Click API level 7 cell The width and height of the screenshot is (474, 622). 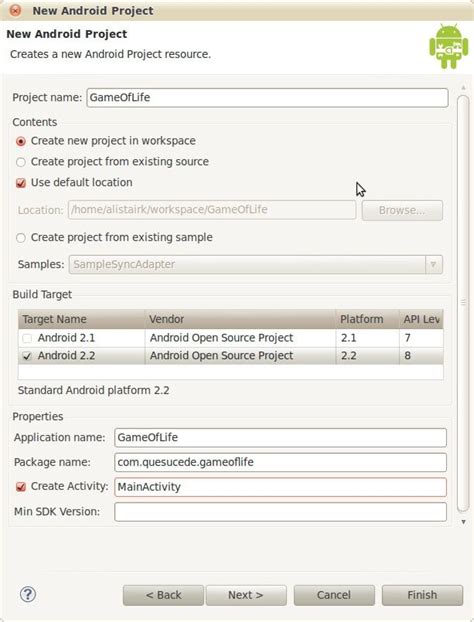(x=421, y=338)
